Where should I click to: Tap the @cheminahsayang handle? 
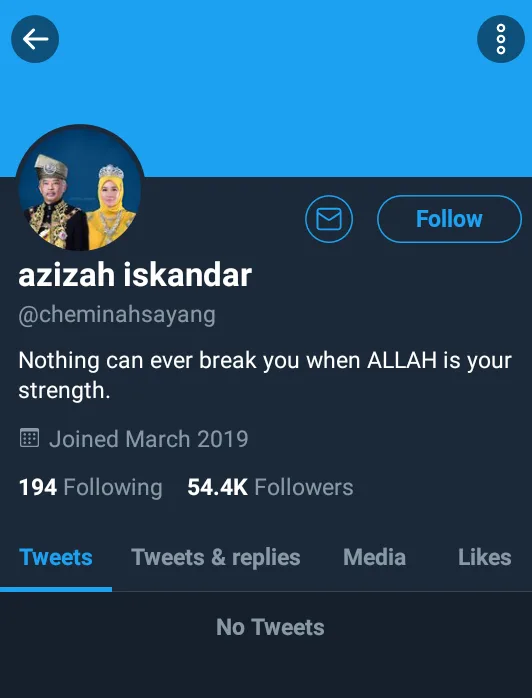click(117, 316)
